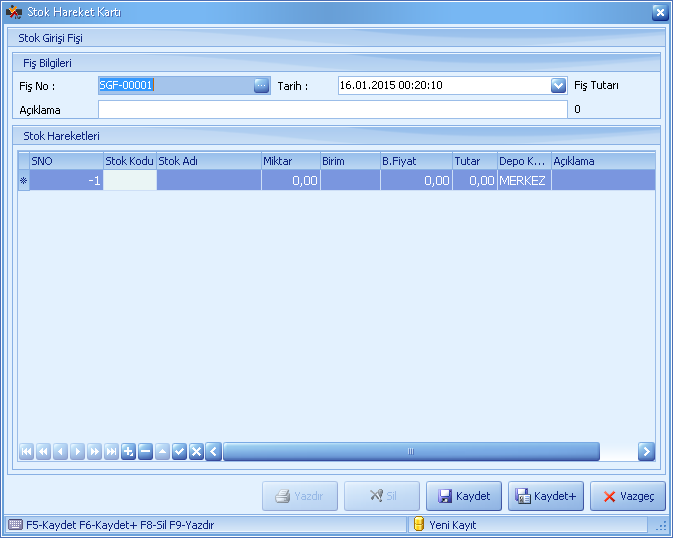The height and width of the screenshot is (538, 673).
Task: Confirm row edit with checkmark icon
Action: (179, 452)
